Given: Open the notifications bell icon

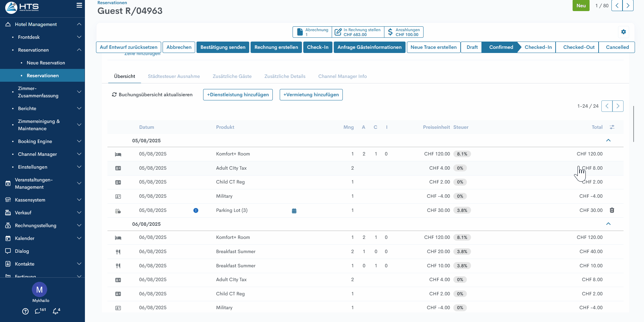Looking at the screenshot, I should [56, 311].
